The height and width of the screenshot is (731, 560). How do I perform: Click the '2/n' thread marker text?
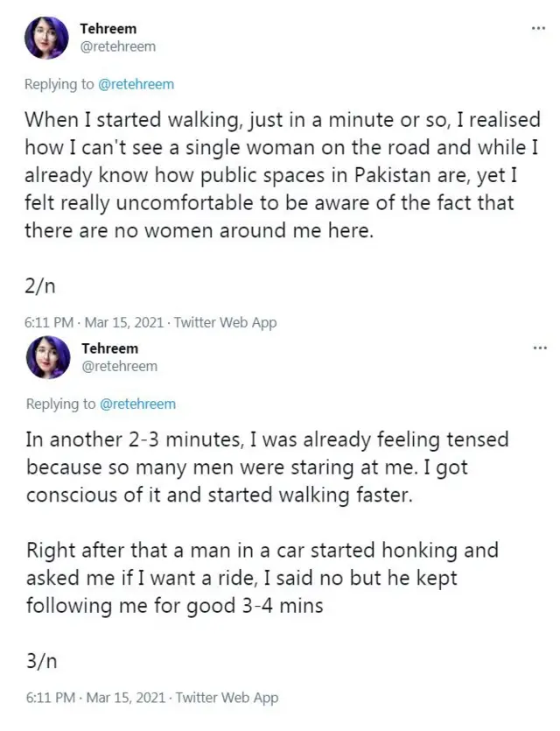[x=41, y=286]
